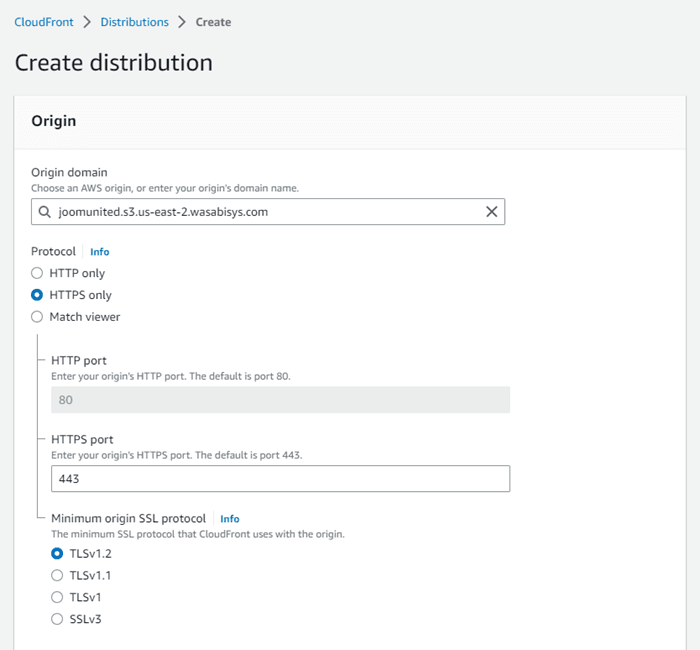The width and height of the screenshot is (700, 650).
Task: Select the Match viewer protocol option
Action: pos(37,317)
